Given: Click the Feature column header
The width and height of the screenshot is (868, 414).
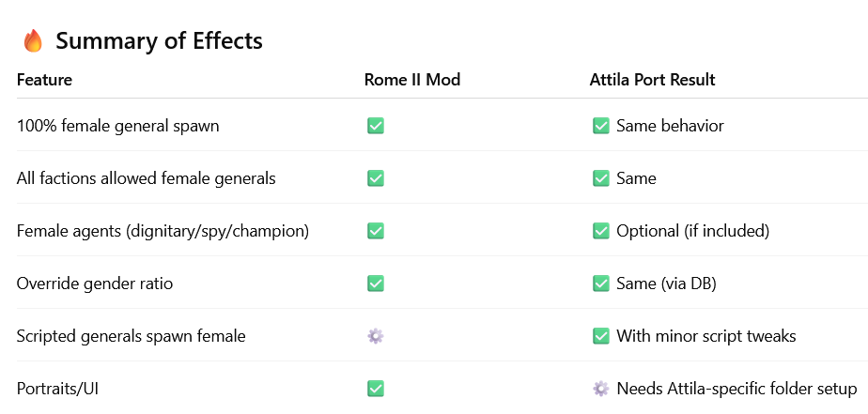Looking at the screenshot, I should (x=44, y=80).
